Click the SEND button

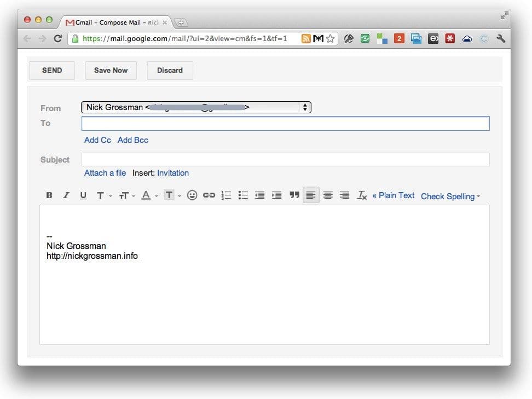tap(52, 70)
